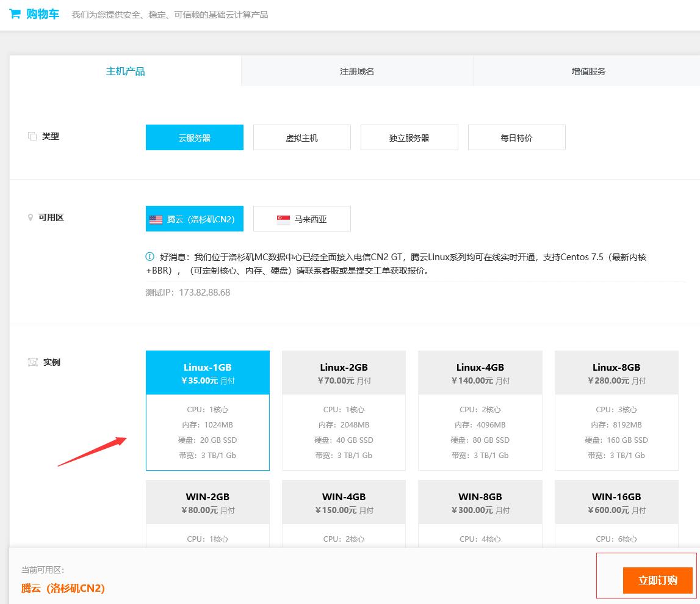Click the info icon before the 好消息 notice
Image resolution: width=700 pixels, height=604 pixels.
(x=150, y=257)
